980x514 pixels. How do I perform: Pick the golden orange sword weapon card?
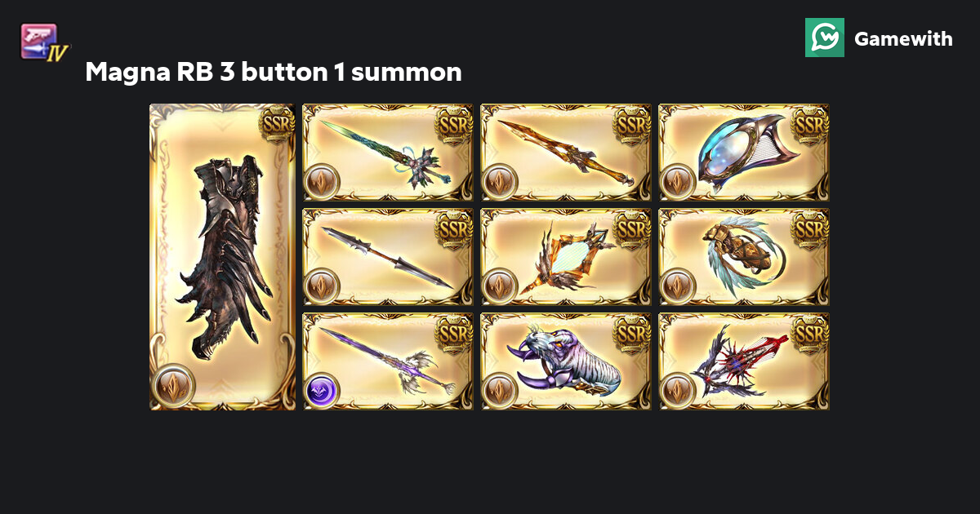566,153
